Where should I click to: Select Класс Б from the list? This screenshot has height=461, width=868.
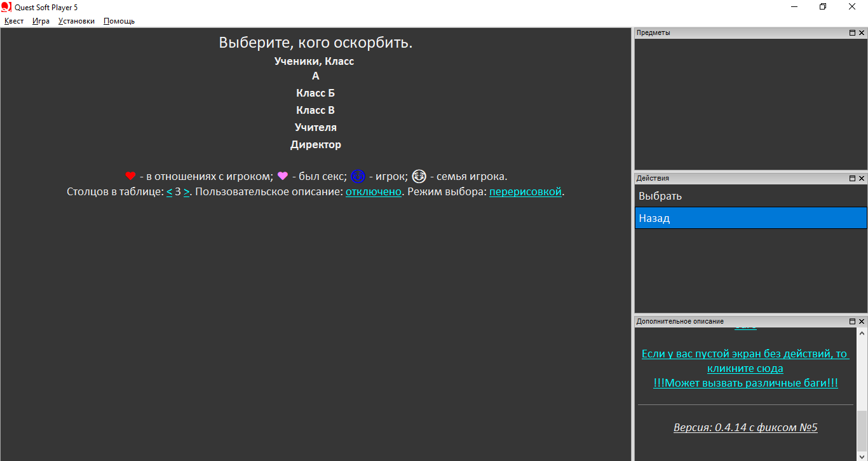315,93
